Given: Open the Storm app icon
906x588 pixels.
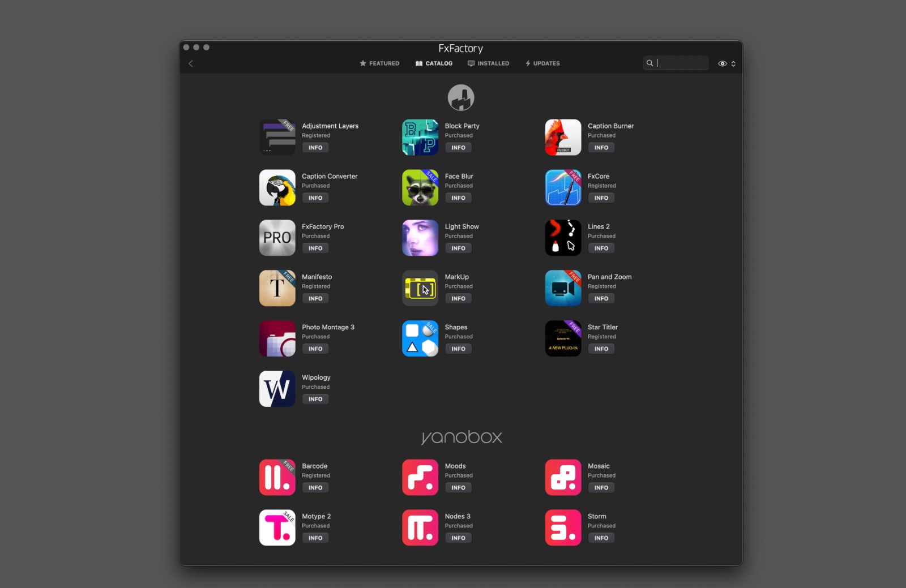Looking at the screenshot, I should [x=563, y=528].
